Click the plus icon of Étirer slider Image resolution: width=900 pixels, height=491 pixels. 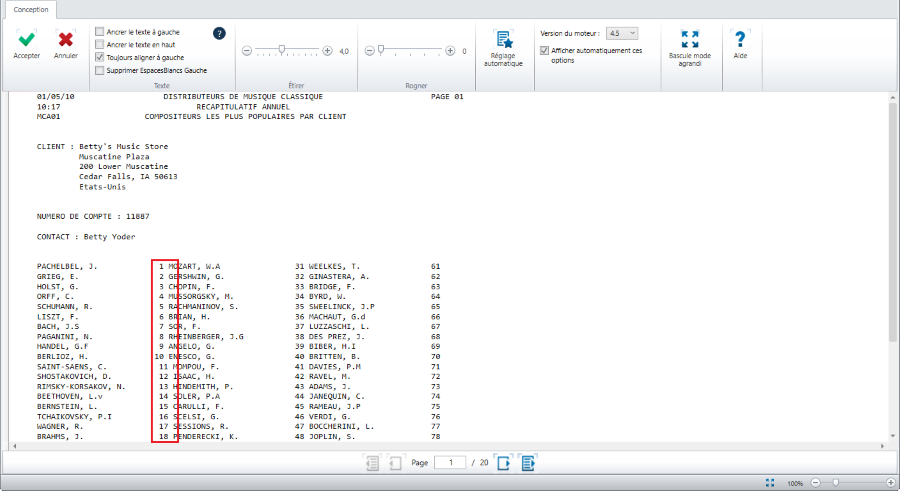[x=328, y=50]
